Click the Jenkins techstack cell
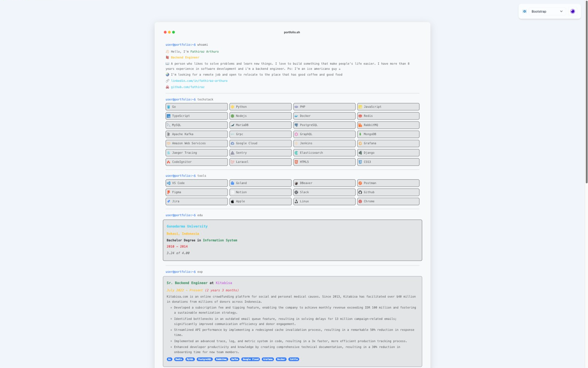This screenshot has height=368, width=588. tap(324, 143)
